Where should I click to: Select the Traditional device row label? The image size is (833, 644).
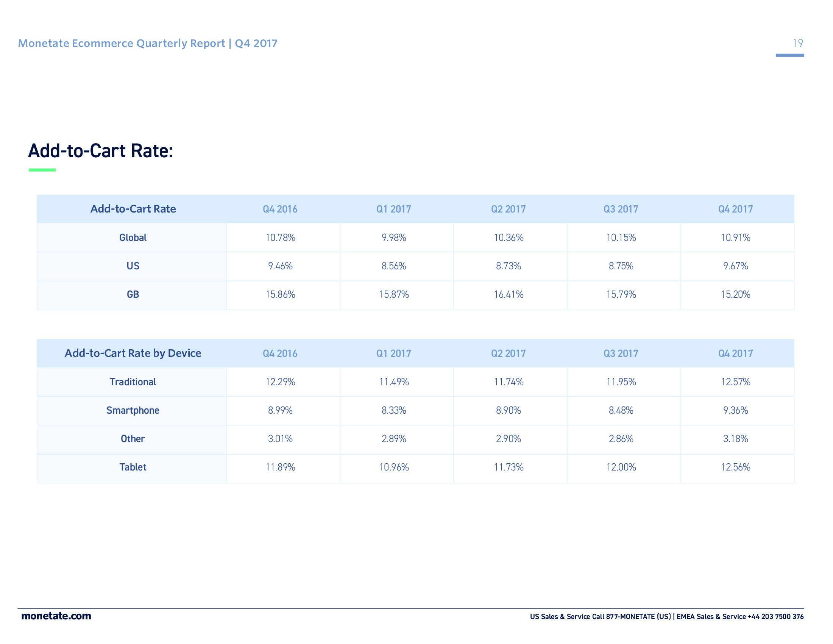(x=133, y=382)
